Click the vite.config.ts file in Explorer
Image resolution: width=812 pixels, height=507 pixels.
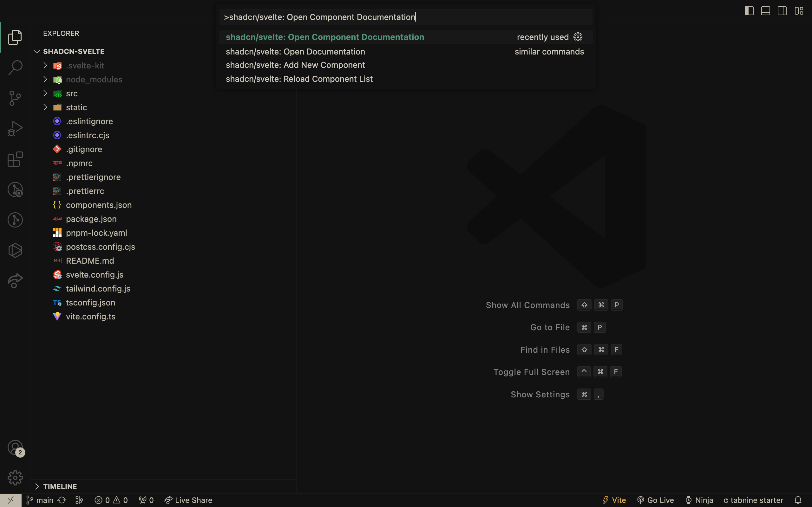[x=91, y=316]
